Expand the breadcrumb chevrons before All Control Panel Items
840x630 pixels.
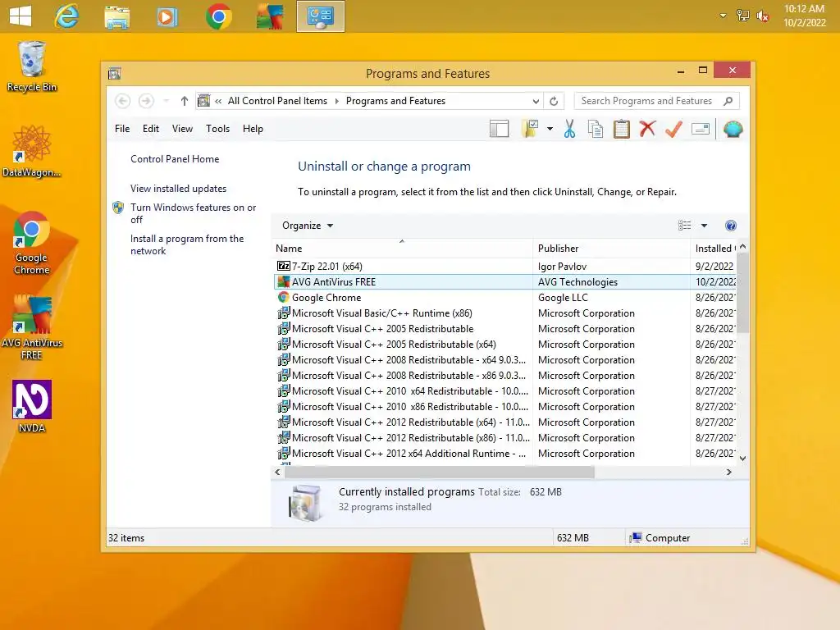[218, 101]
